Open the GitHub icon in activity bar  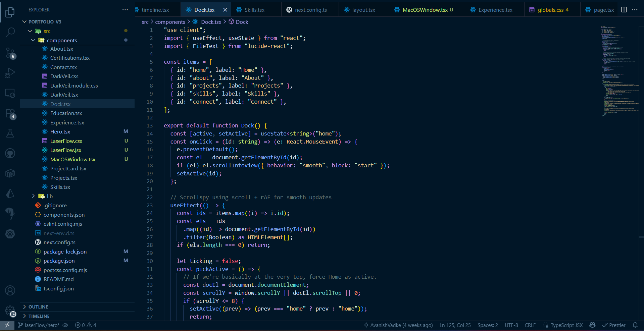click(10, 153)
